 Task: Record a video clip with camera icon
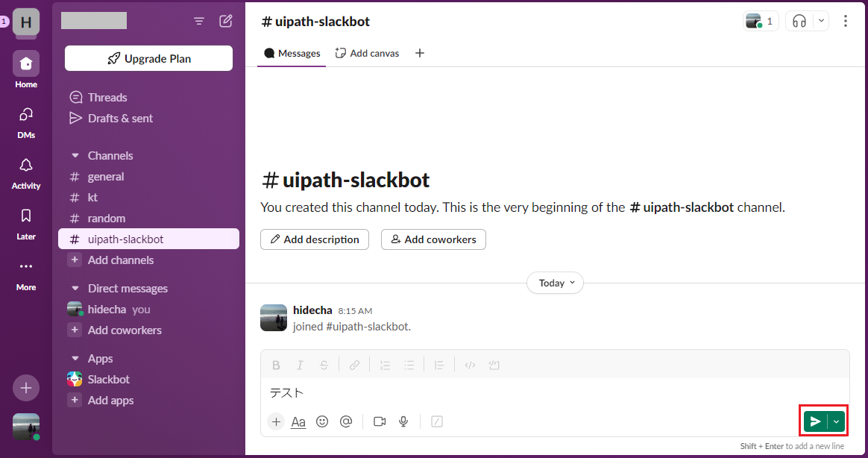coord(380,421)
